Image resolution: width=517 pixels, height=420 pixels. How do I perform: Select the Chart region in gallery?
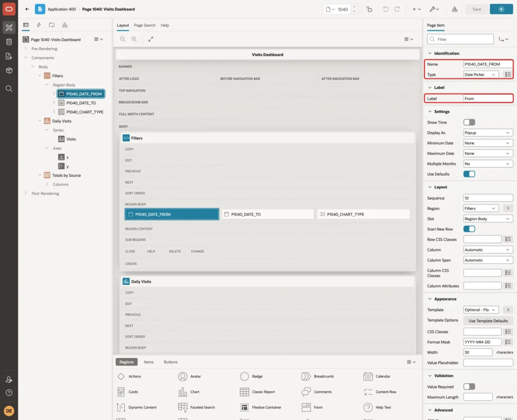[x=189, y=392]
